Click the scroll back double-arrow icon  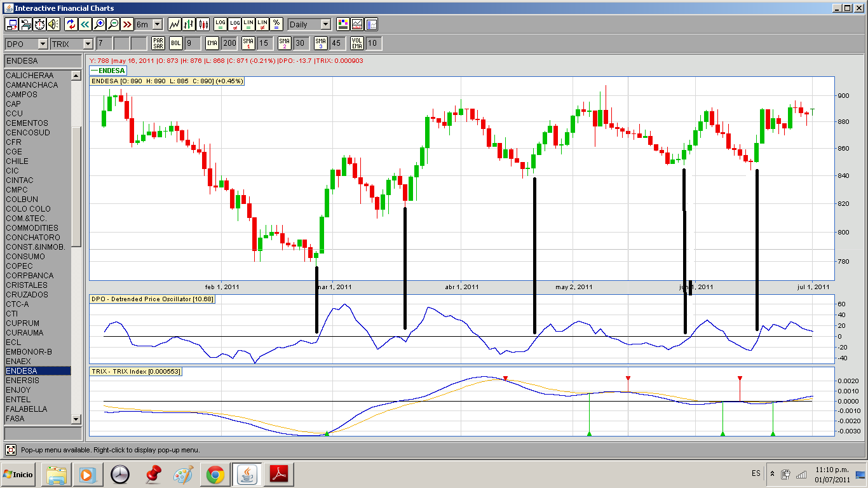pos(85,24)
